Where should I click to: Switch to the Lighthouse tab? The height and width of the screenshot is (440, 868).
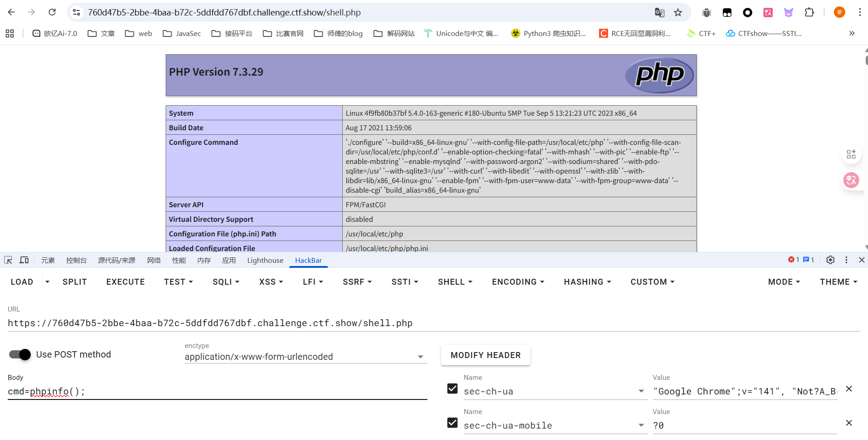click(265, 260)
